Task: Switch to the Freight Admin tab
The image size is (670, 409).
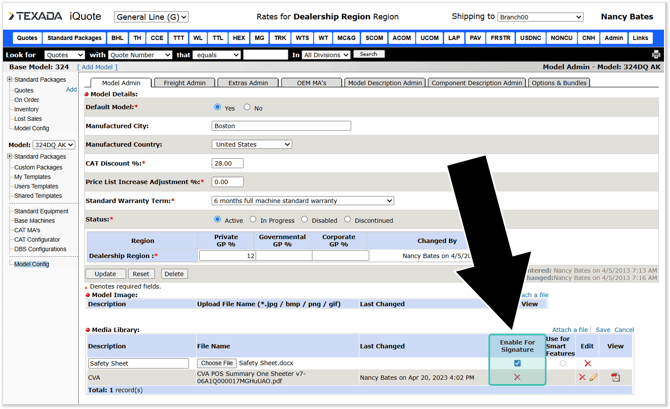Action: tap(185, 83)
